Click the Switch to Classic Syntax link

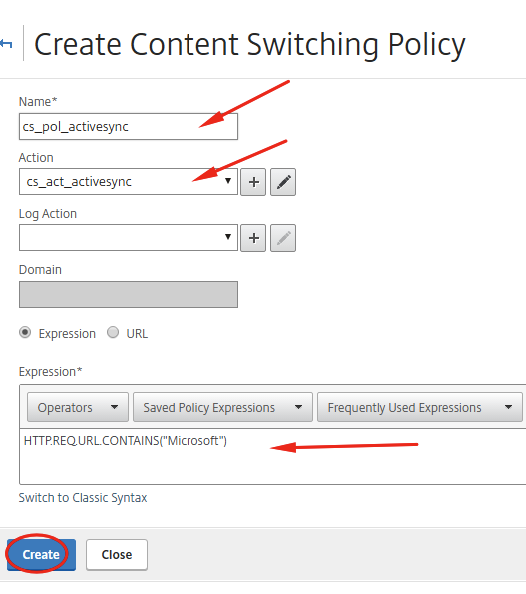(x=83, y=497)
